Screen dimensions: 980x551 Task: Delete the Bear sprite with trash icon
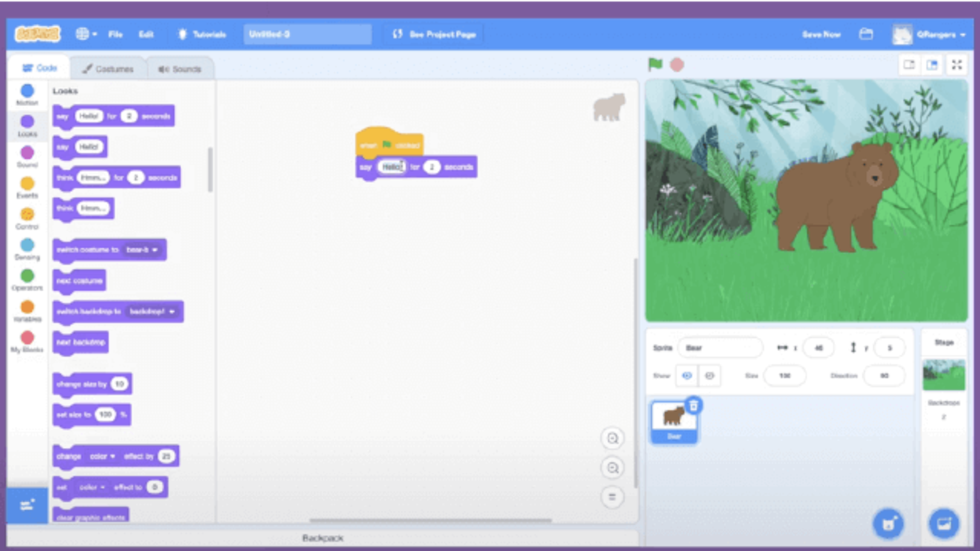pyautogui.click(x=693, y=406)
